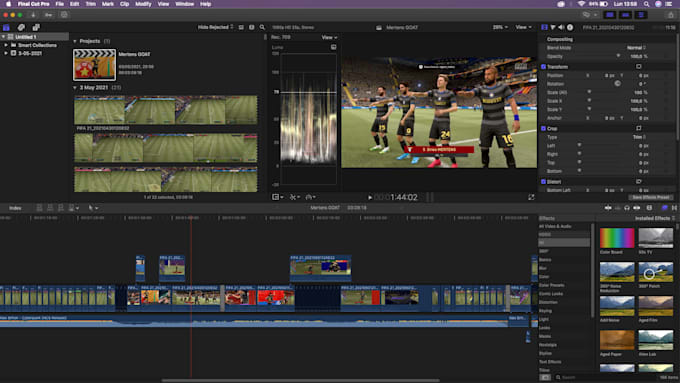This screenshot has height=383, width=680.
Task: Open the audio inspector speaker icon
Action: click(561, 27)
